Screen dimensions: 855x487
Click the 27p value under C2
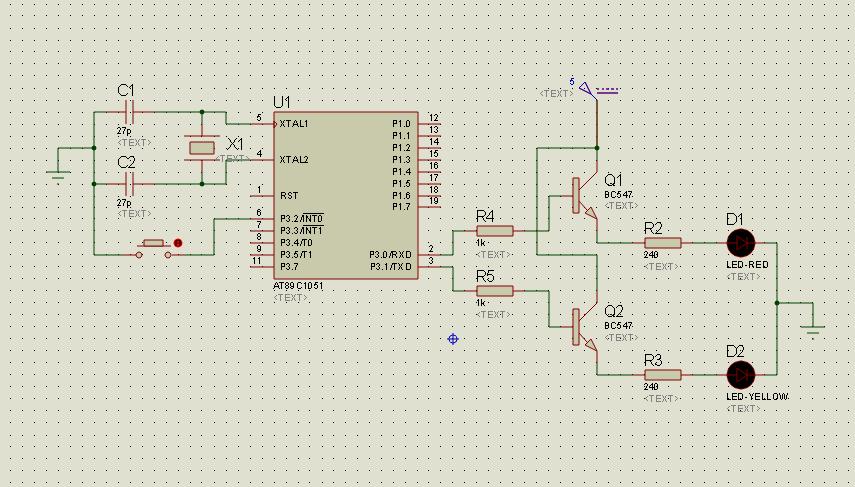point(124,203)
